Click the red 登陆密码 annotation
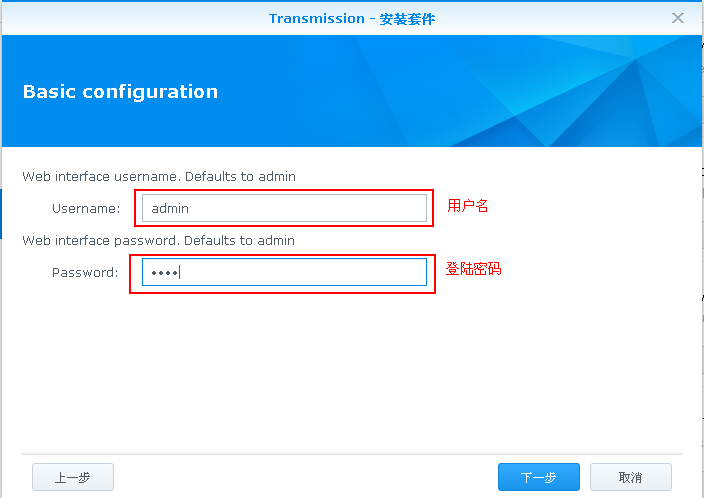Screen dimensions: 704x498 pos(473,269)
